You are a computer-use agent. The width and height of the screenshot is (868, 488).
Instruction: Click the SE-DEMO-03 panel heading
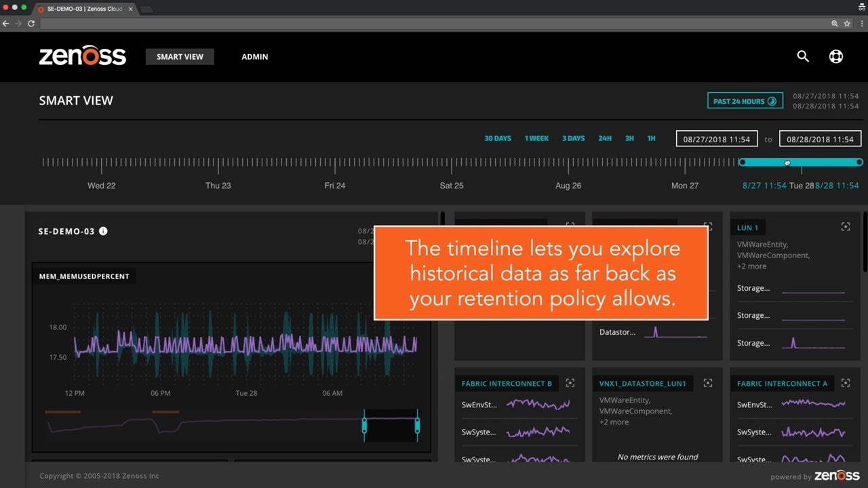66,231
